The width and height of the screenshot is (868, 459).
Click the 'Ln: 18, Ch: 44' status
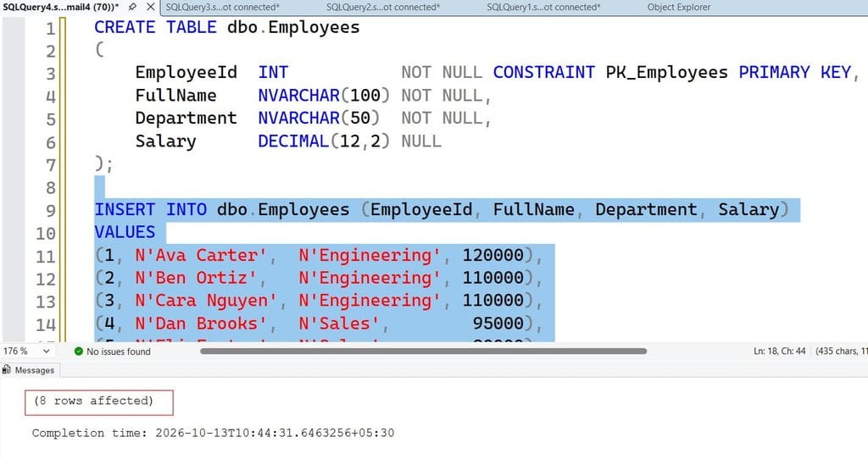click(780, 351)
